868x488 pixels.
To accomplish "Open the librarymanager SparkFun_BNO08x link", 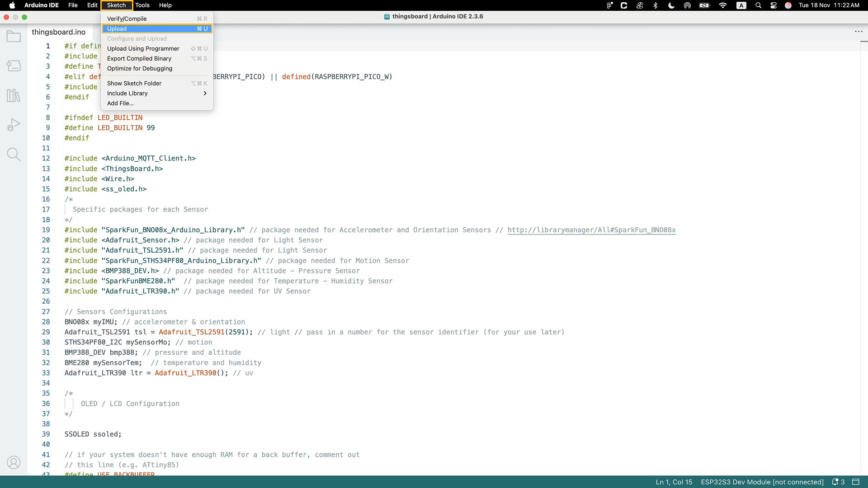I will 591,230.
